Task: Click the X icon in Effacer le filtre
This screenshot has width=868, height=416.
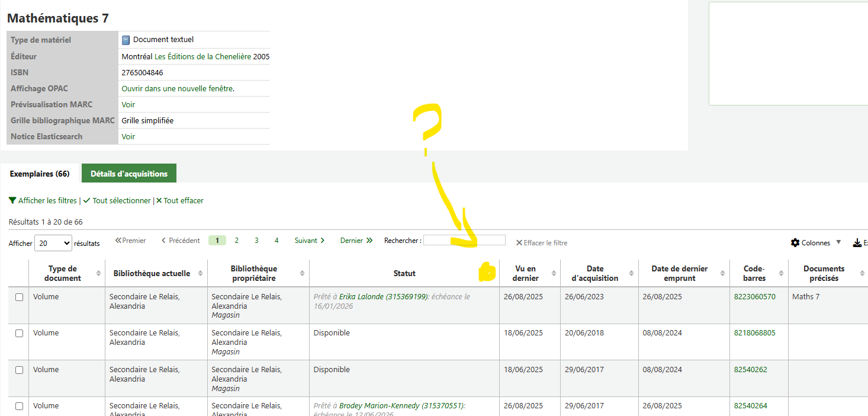Action: coord(519,243)
